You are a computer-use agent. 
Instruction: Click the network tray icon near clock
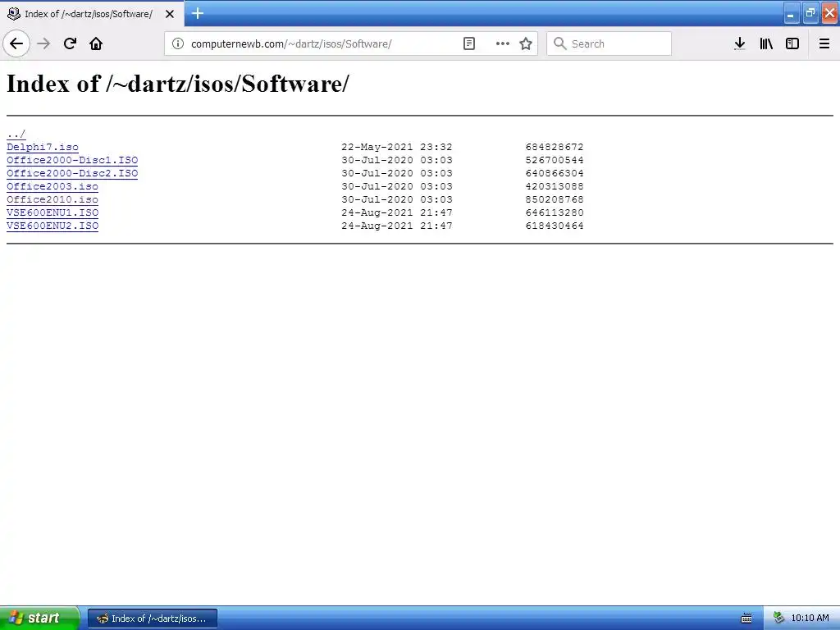(x=779, y=619)
